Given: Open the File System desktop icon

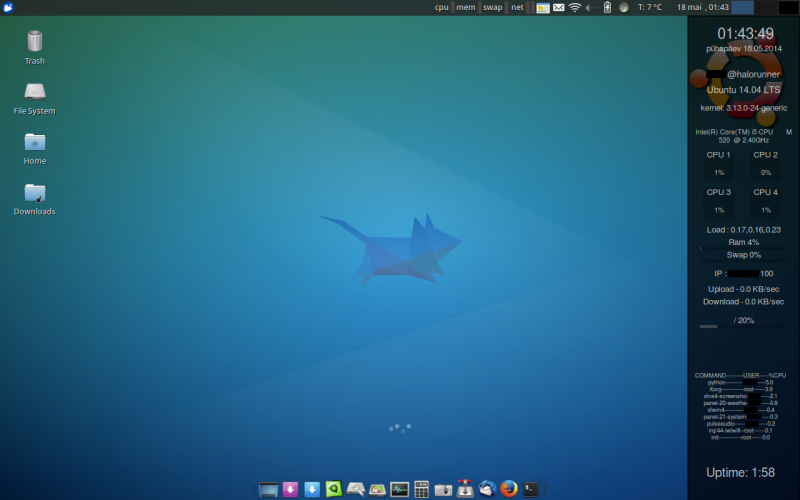Looking at the screenshot, I should [35, 91].
